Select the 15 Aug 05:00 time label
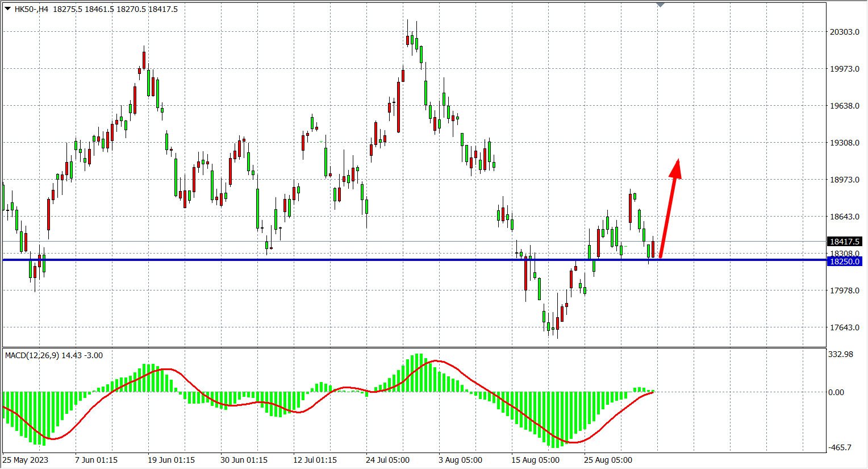This screenshot has height=469, width=868. [535, 460]
